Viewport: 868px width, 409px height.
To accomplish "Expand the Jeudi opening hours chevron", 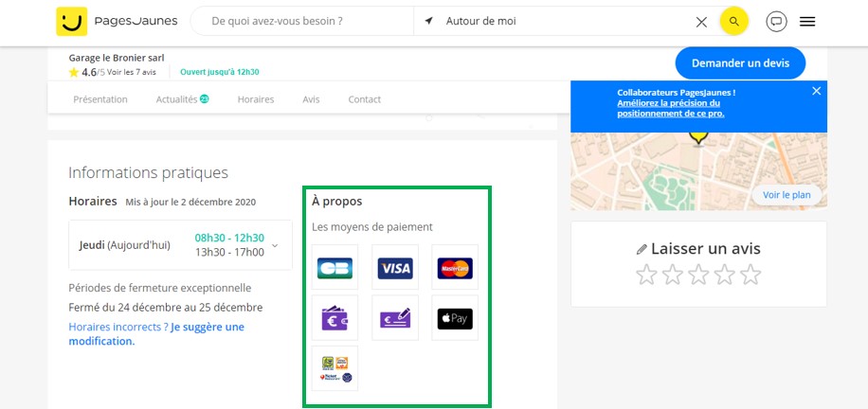I will pos(275,245).
